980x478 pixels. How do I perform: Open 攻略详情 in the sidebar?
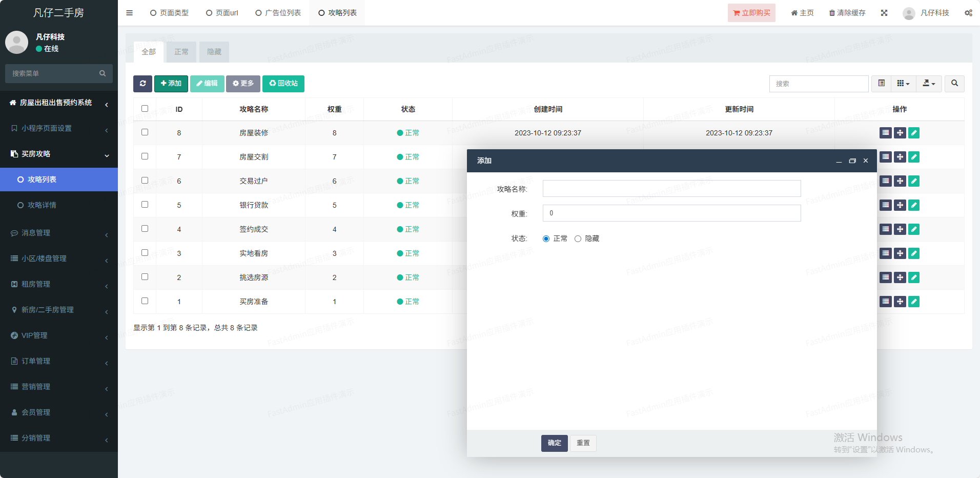pos(42,205)
